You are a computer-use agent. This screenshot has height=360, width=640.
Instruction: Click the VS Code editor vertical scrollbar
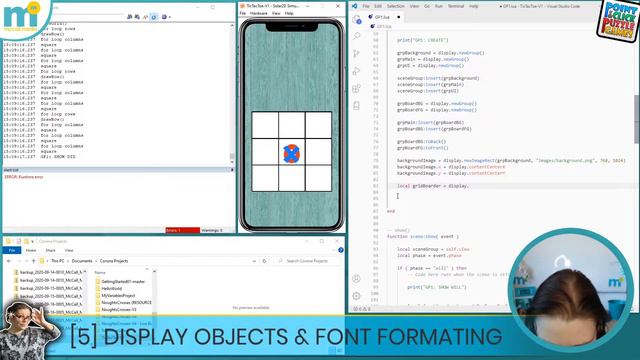636,118
